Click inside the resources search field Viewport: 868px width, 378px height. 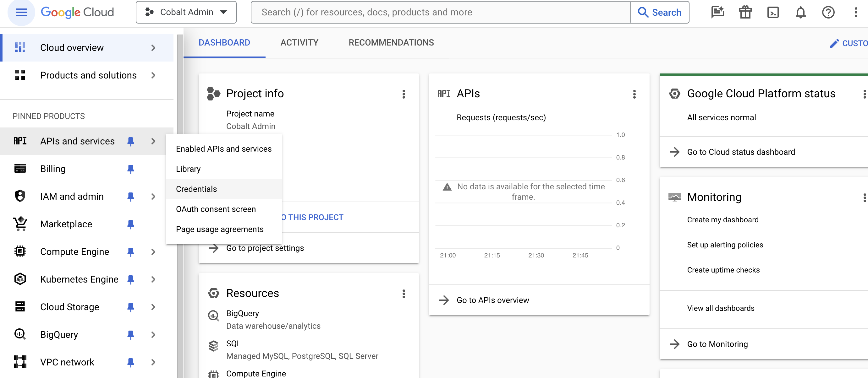(438, 12)
